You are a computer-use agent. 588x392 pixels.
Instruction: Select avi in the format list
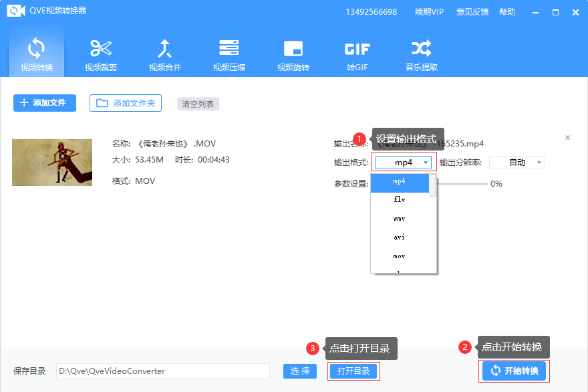coord(399,237)
